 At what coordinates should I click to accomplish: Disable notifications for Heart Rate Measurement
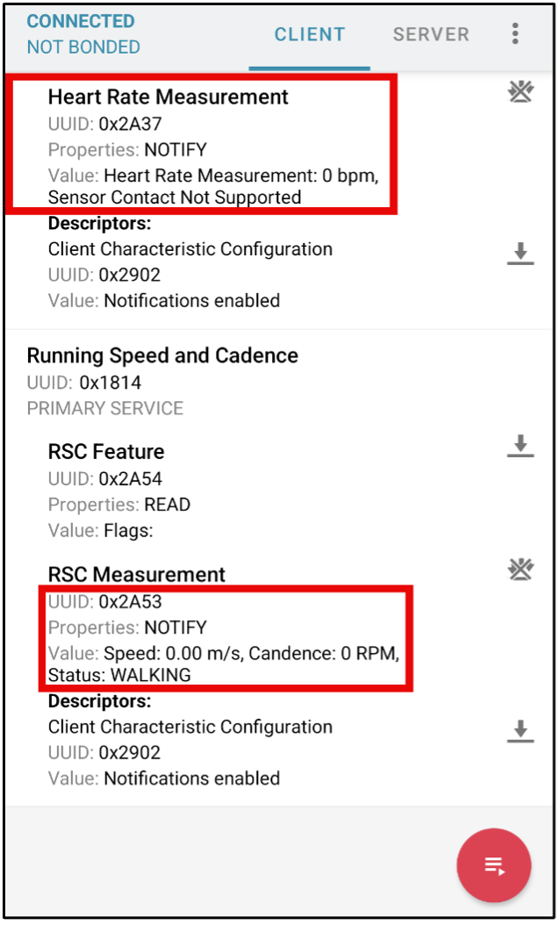(x=521, y=92)
